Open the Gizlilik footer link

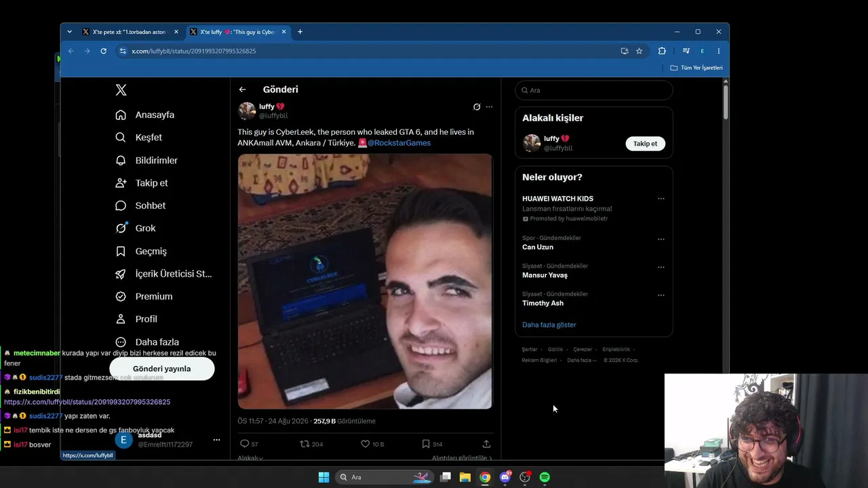pos(555,350)
